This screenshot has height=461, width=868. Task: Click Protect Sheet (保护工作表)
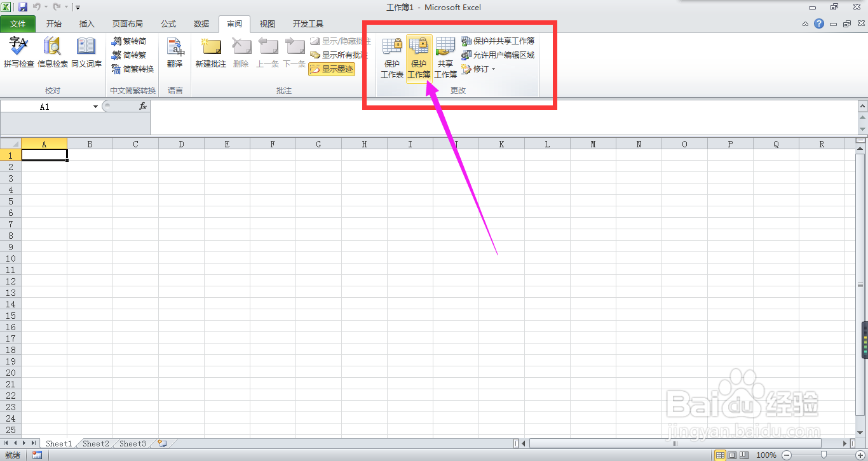[392, 58]
